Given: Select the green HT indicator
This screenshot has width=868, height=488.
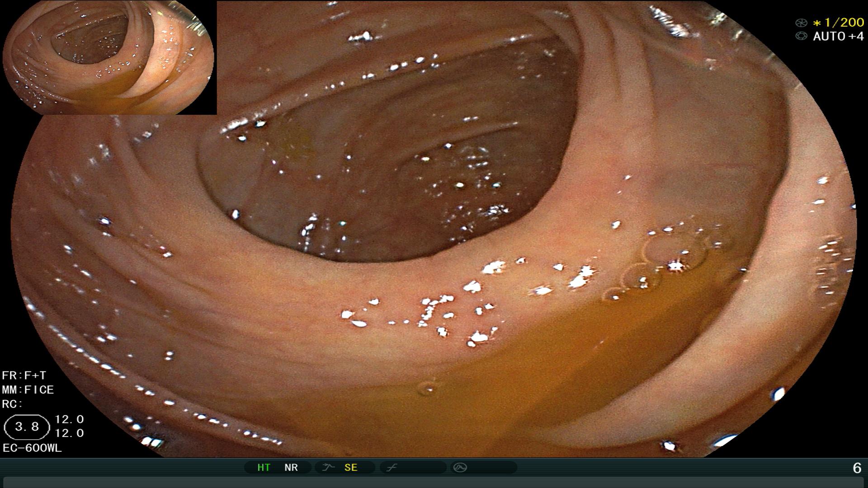Looking at the screenshot, I should [264, 468].
